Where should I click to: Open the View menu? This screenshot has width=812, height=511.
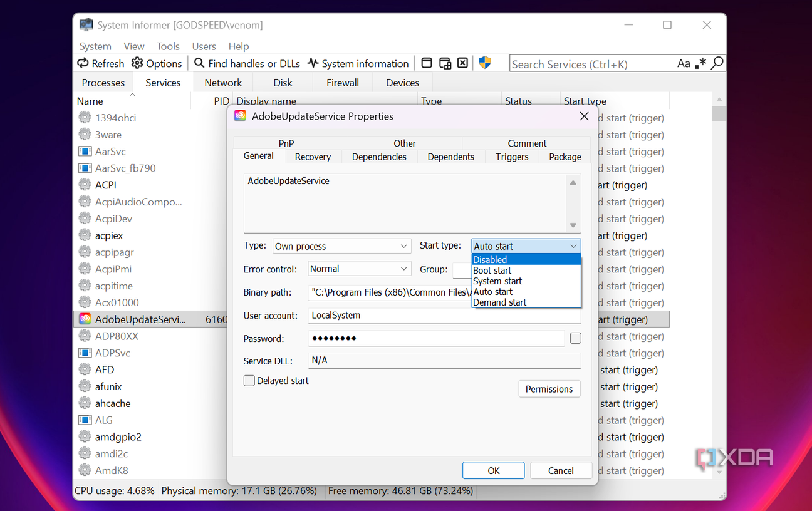(x=134, y=46)
